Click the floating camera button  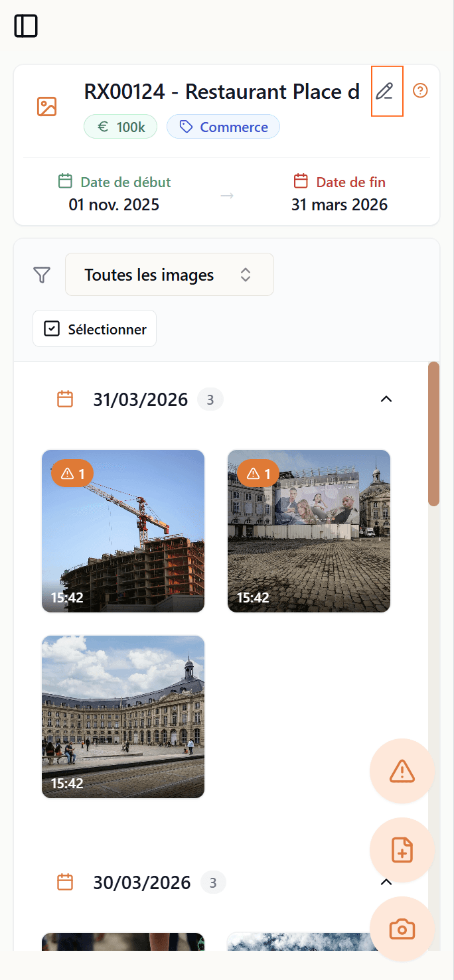coord(402,929)
